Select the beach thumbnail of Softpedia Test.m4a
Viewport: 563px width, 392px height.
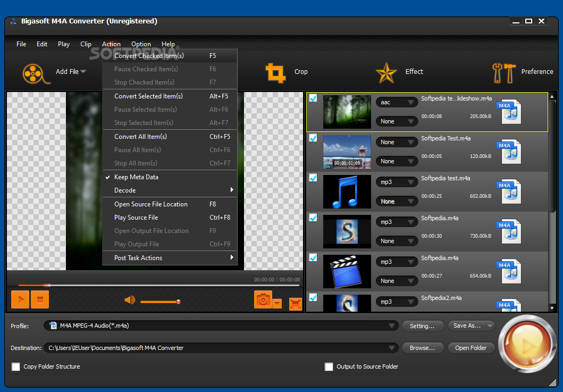pyautogui.click(x=347, y=152)
